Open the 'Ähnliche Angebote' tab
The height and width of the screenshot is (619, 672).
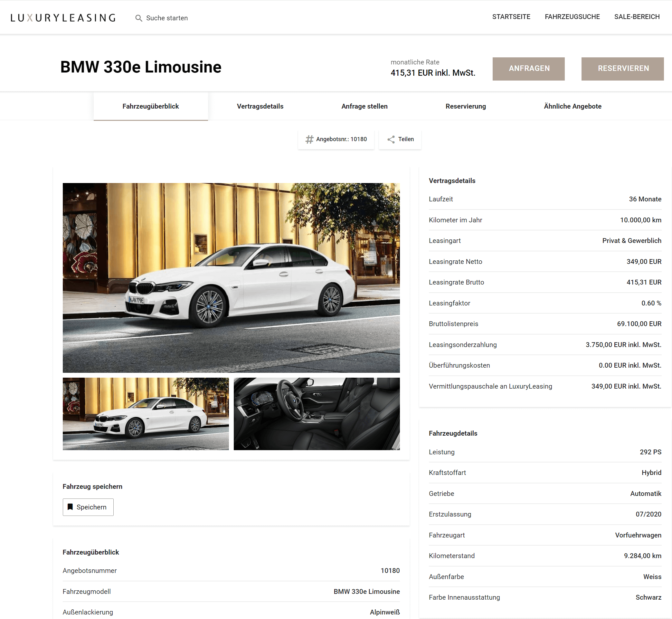click(572, 106)
